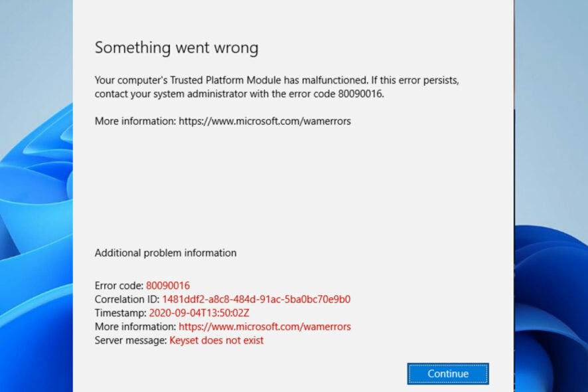Viewport: 588px width, 392px height.
Task: Select the server message Keyset does not exist
Action: click(x=216, y=340)
